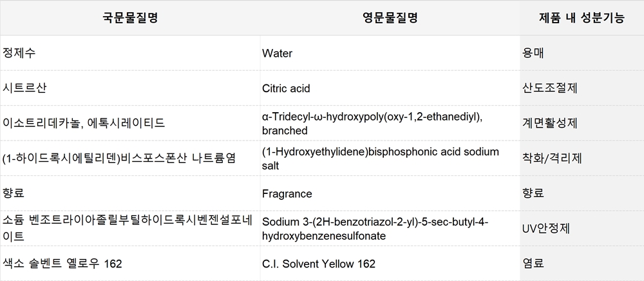Click the 향료 cell in the Korean name column
Image resolution: width=644 pixels, height=281 pixels.
pos(130,193)
